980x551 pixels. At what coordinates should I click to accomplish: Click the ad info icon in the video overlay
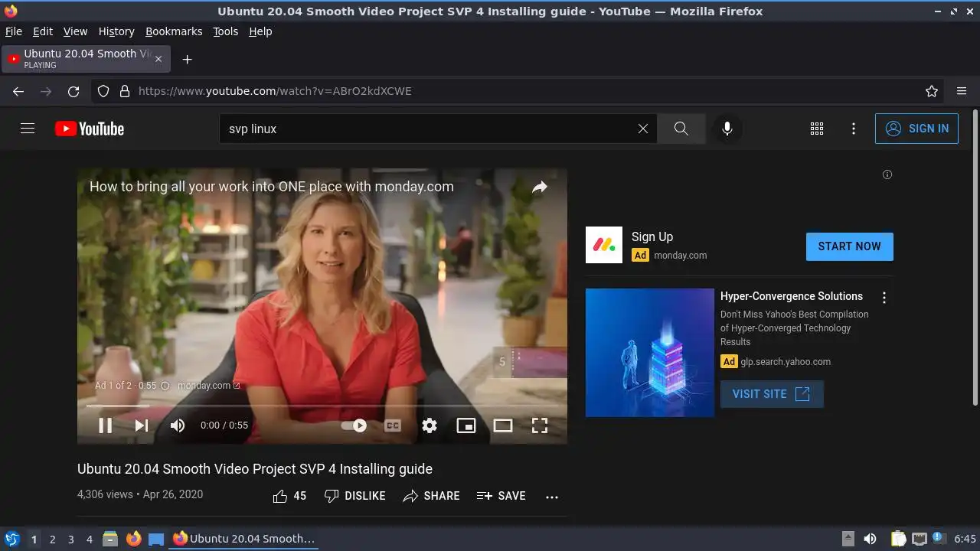tap(165, 386)
